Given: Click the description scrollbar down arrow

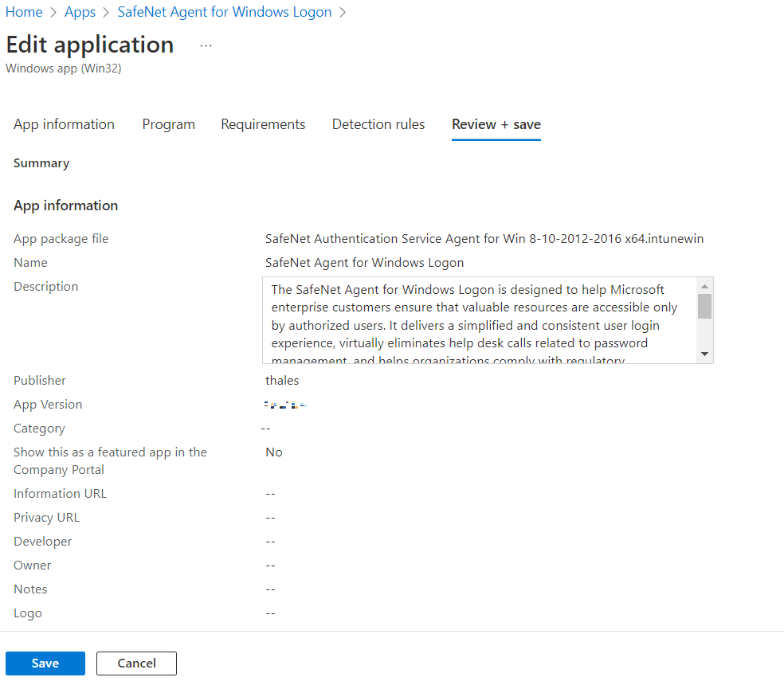Looking at the screenshot, I should [704, 354].
